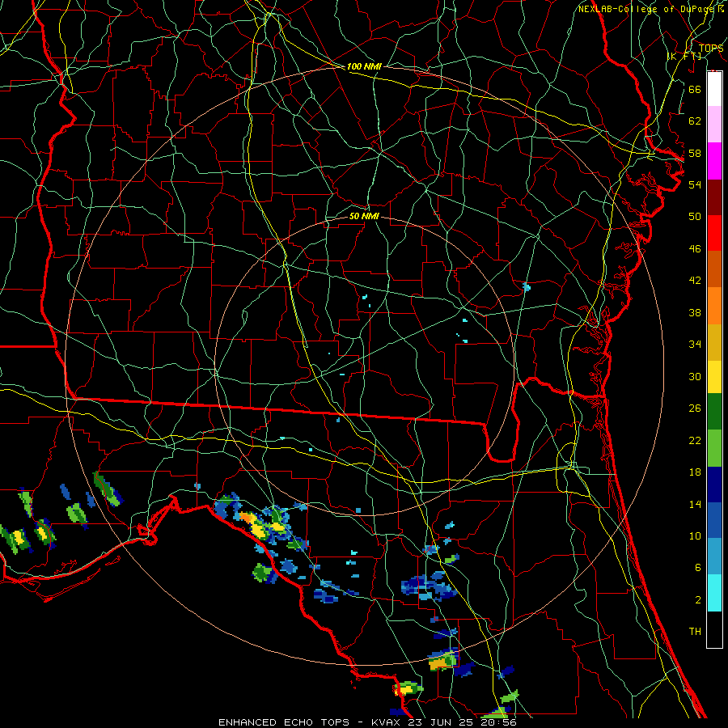Click the legend value '10'

(x=695, y=535)
